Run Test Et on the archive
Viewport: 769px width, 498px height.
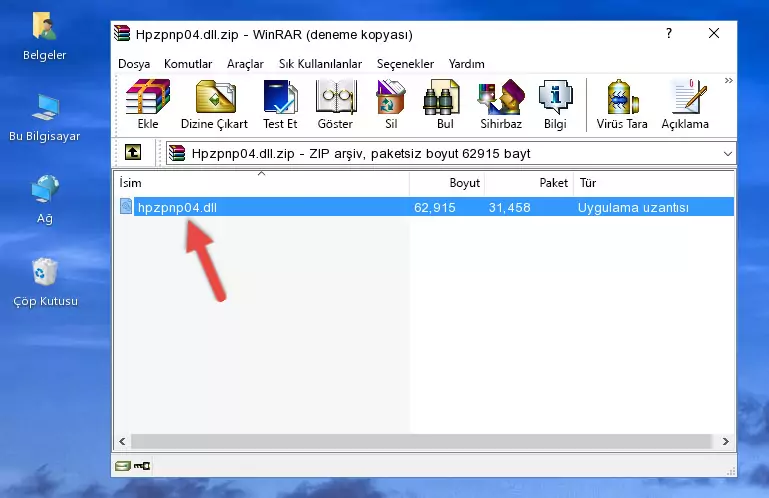(280, 105)
